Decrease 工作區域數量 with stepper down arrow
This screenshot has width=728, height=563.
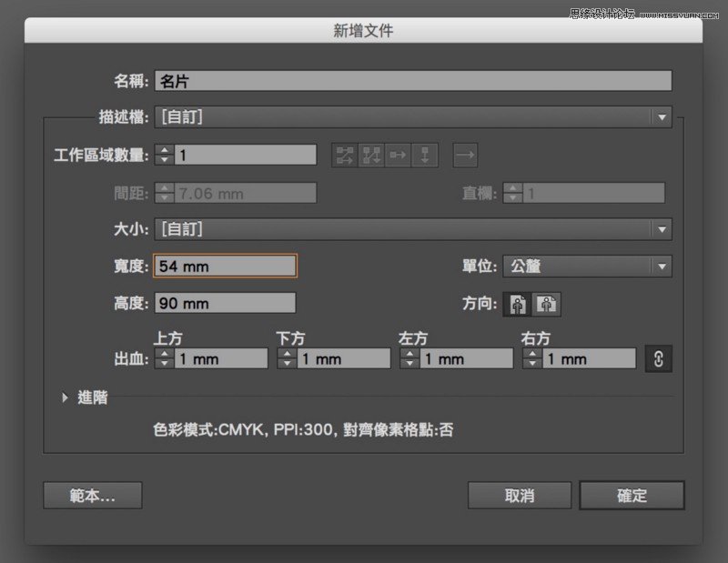click(x=165, y=160)
